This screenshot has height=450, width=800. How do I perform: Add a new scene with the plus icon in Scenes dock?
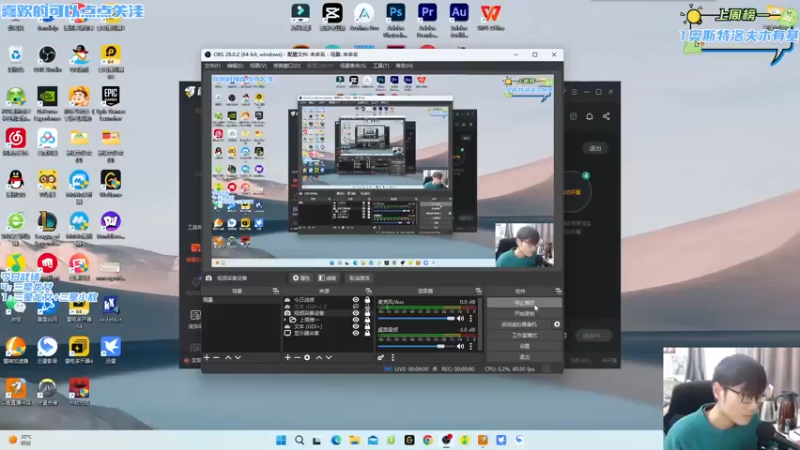point(207,358)
